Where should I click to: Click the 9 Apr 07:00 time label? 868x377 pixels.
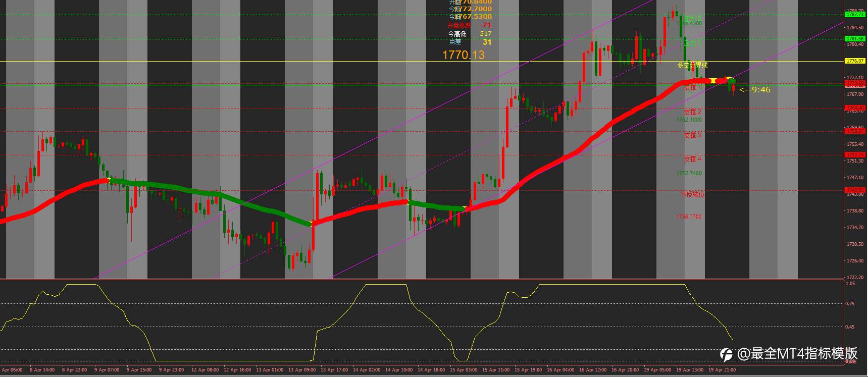(x=107, y=369)
